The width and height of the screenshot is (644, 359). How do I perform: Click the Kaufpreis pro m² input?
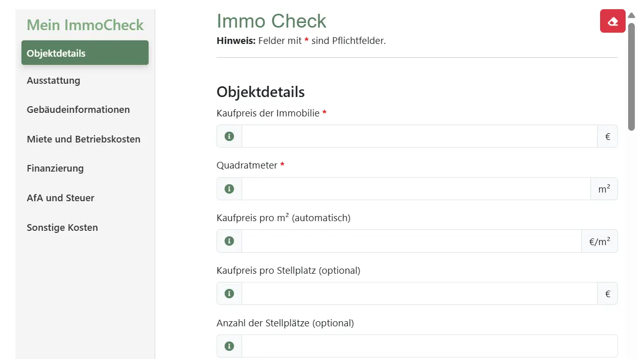[411, 241]
